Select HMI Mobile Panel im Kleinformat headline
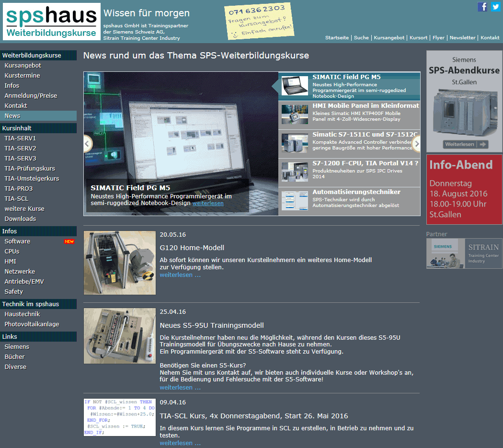 click(366, 106)
